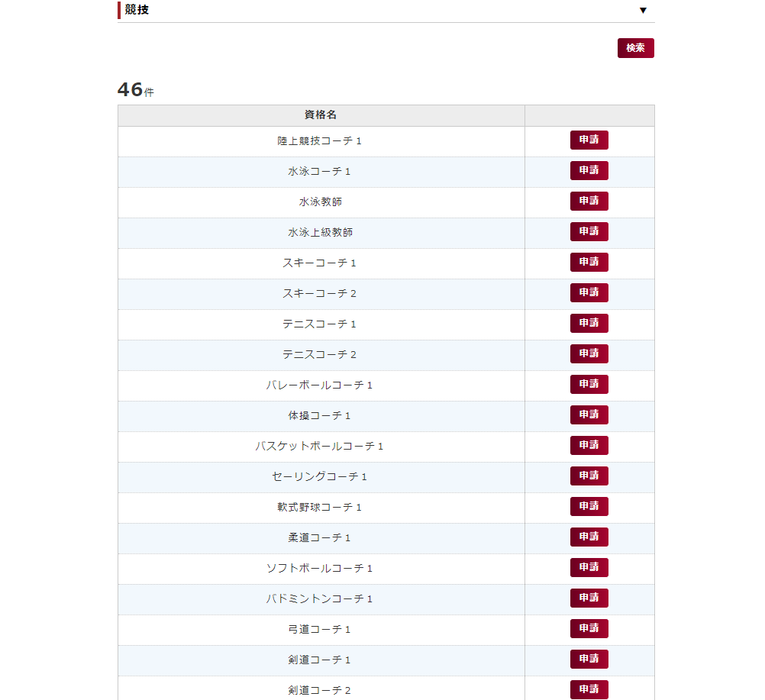The width and height of the screenshot is (765, 700).
Task: Apply for 陸上競技コーチ1
Action: pos(589,140)
